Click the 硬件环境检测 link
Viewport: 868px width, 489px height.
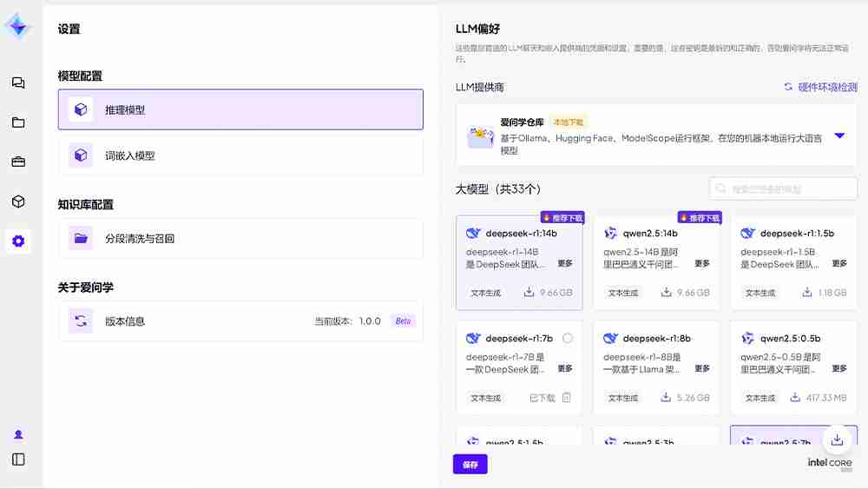click(x=820, y=87)
